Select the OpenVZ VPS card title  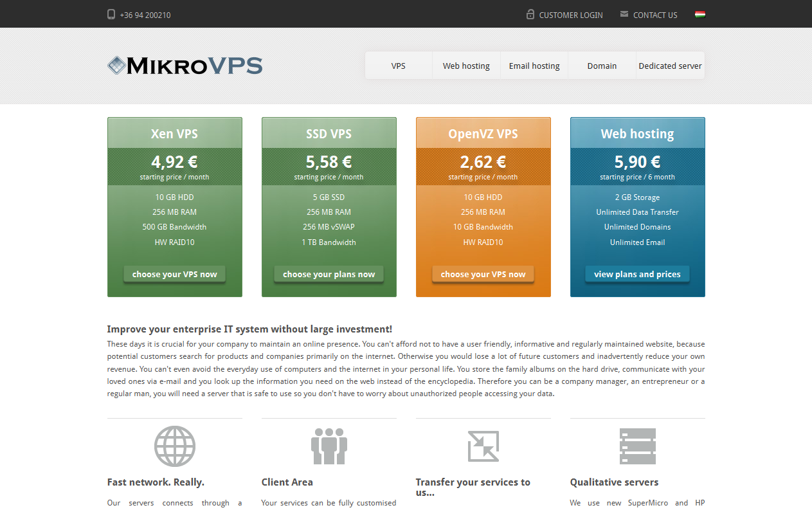coord(483,134)
